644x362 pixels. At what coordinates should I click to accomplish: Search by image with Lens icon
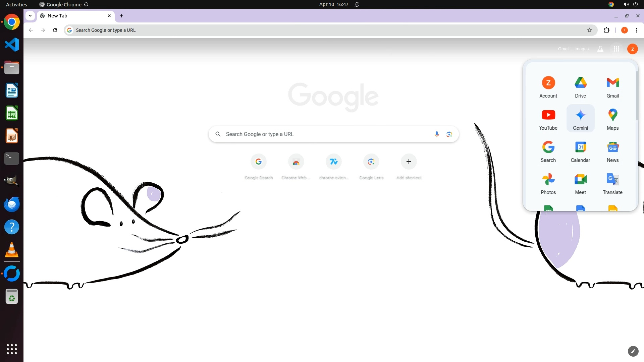point(449,134)
